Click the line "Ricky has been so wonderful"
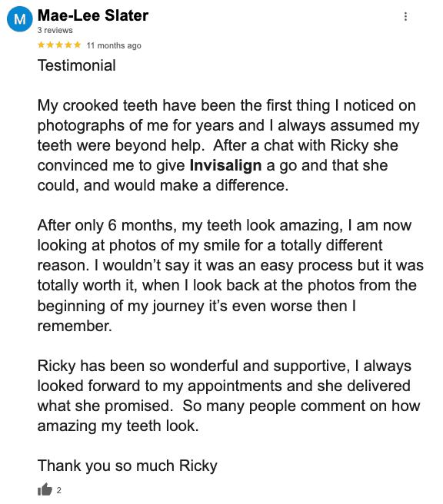 point(225,366)
